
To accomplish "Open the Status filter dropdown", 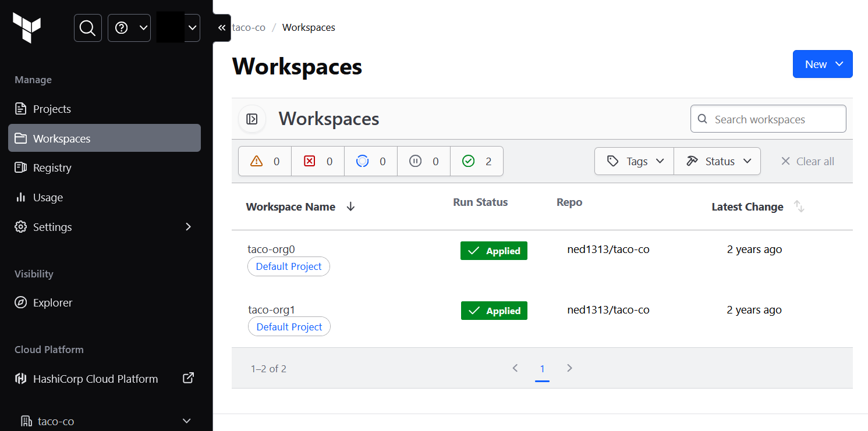I will [x=717, y=161].
